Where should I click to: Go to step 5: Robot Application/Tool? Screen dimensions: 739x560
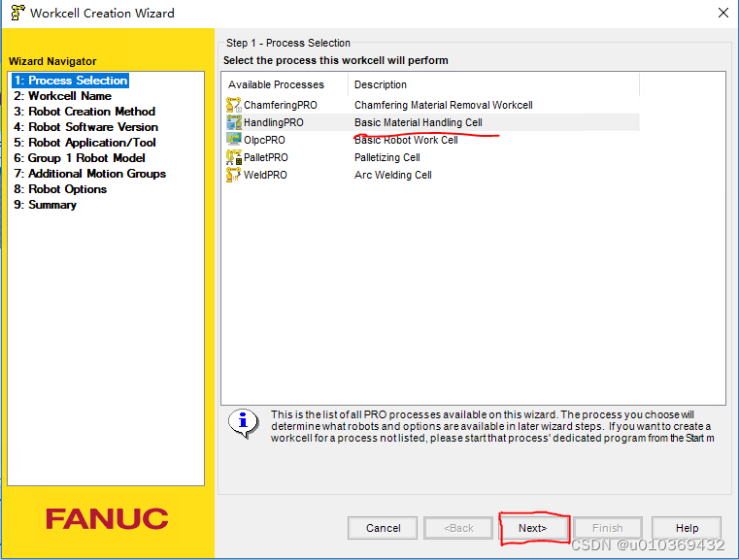84,143
